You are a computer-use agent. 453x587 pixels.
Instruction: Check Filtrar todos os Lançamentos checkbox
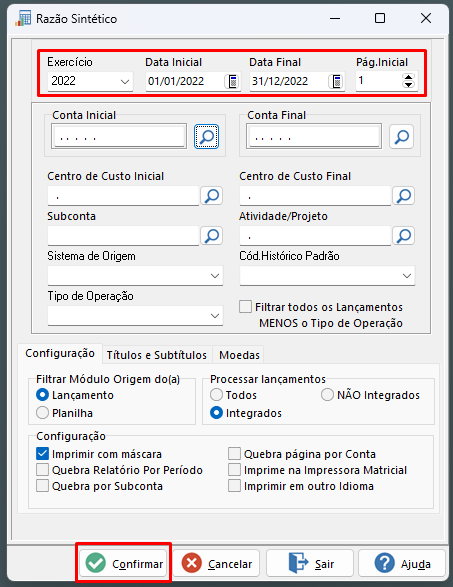[246, 307]
